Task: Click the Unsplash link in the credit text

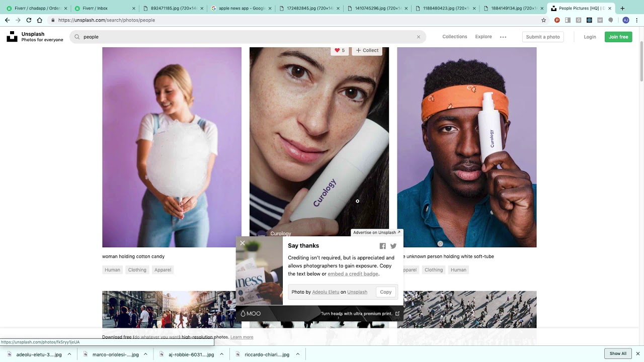Action: (357, 292)
